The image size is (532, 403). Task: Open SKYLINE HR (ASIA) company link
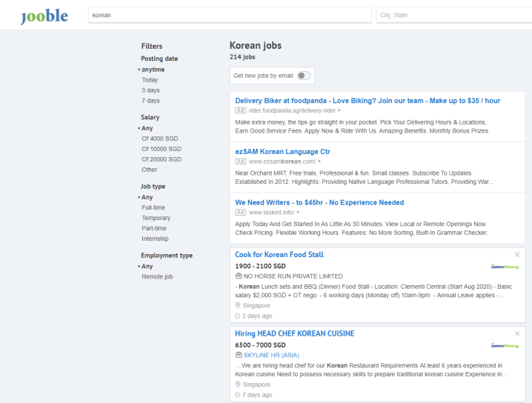pos(271,355)
